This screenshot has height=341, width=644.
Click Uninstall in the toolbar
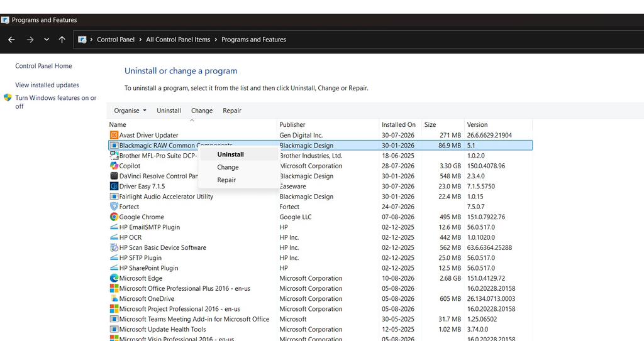click(x=169, y=111)
